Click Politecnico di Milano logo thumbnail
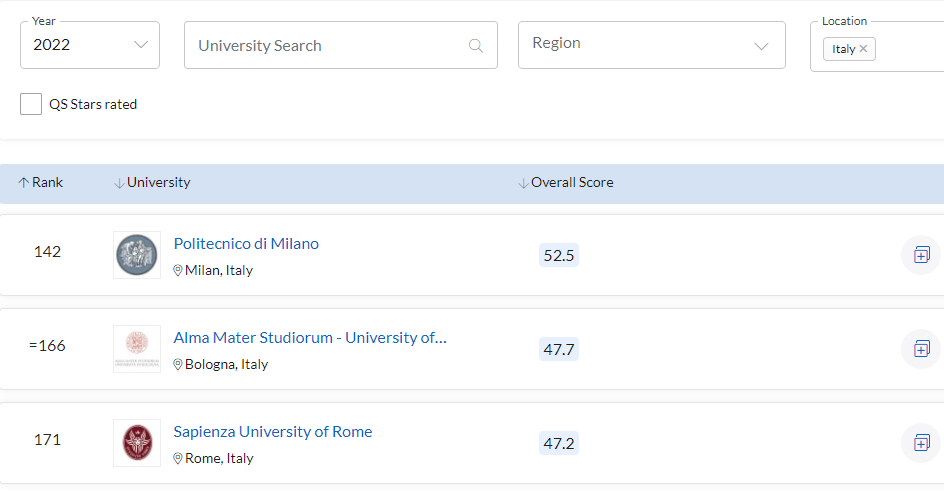944x501 pixels. click(x=137, y=255)
